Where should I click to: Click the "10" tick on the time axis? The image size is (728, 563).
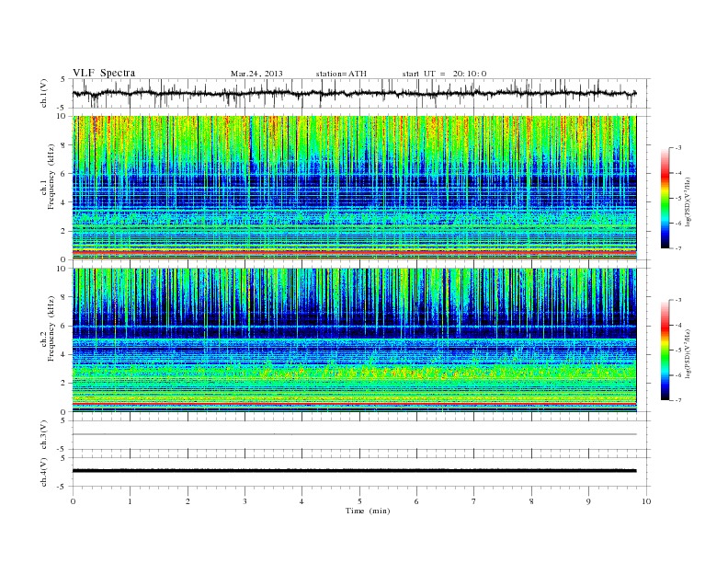pyautogui.click(x=646, y=501)
